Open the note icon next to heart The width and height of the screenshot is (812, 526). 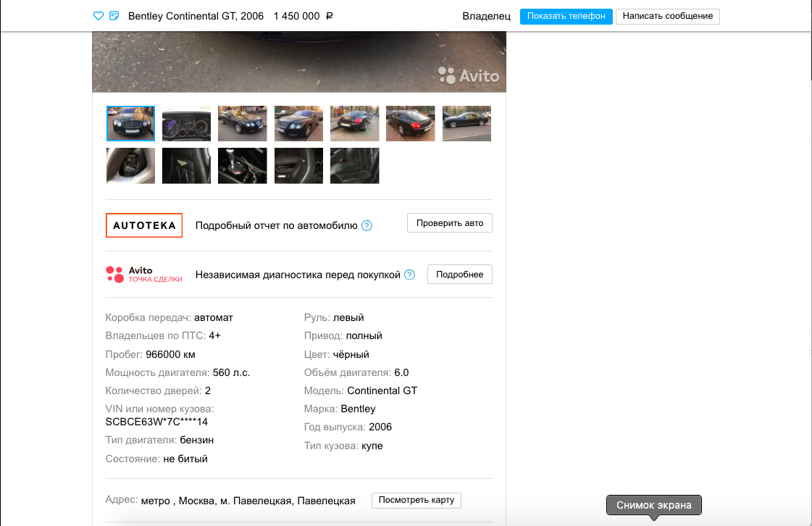point(114,16)
